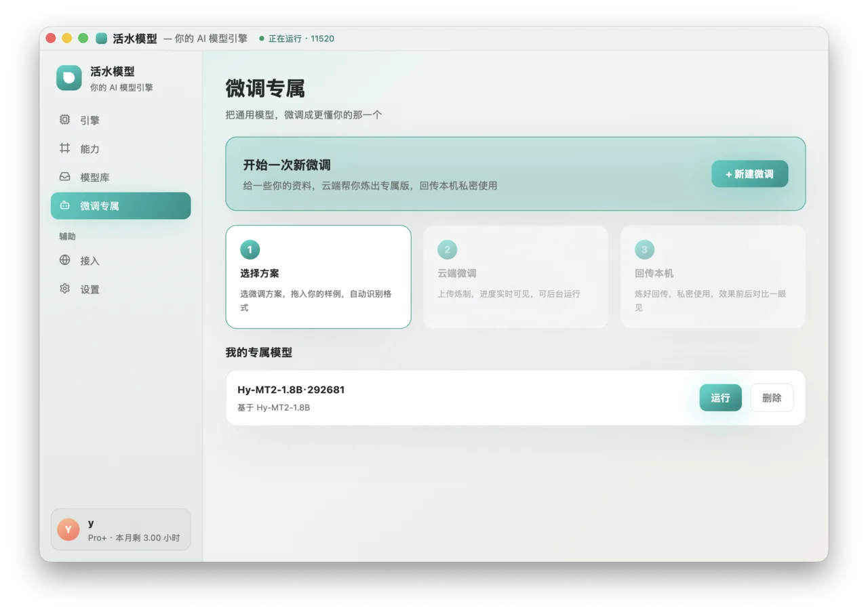Click the step 1 number badge
868x614 pixels.
[250, 249]
